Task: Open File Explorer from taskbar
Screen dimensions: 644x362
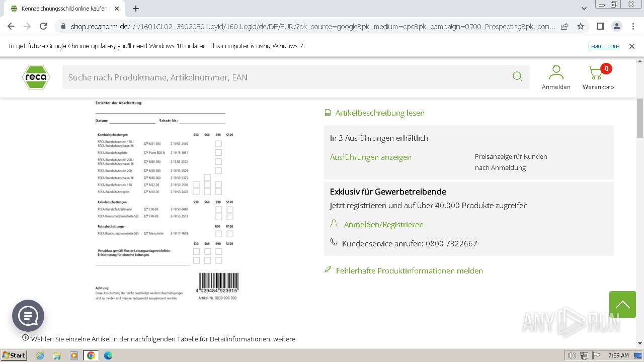Action: (57, 355)
